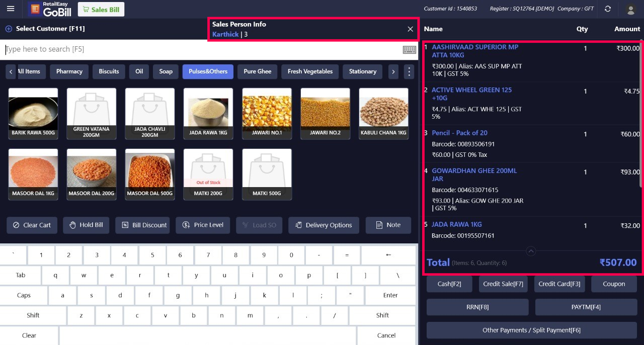The height and width of the screenshot is (345, 644).
Task: Select the Pharmacy category
Action: pyautogui.click(x=69, y=71)
